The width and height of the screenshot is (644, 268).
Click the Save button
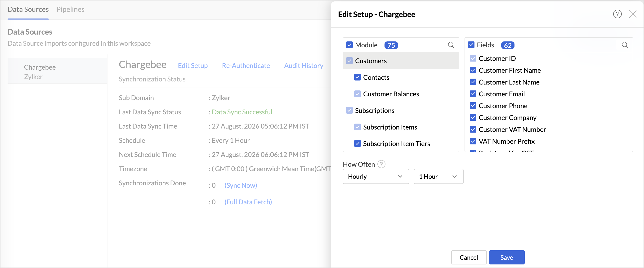pos(506,257)
